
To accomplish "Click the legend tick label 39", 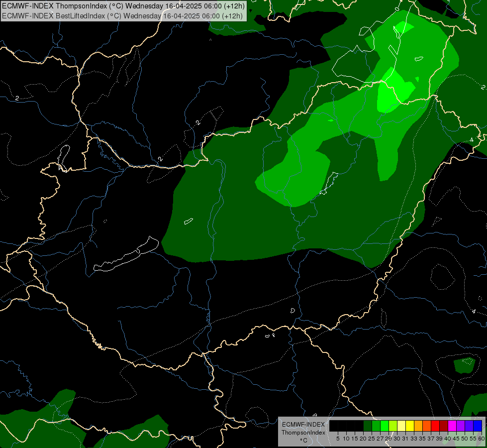I will click(439, 439).
